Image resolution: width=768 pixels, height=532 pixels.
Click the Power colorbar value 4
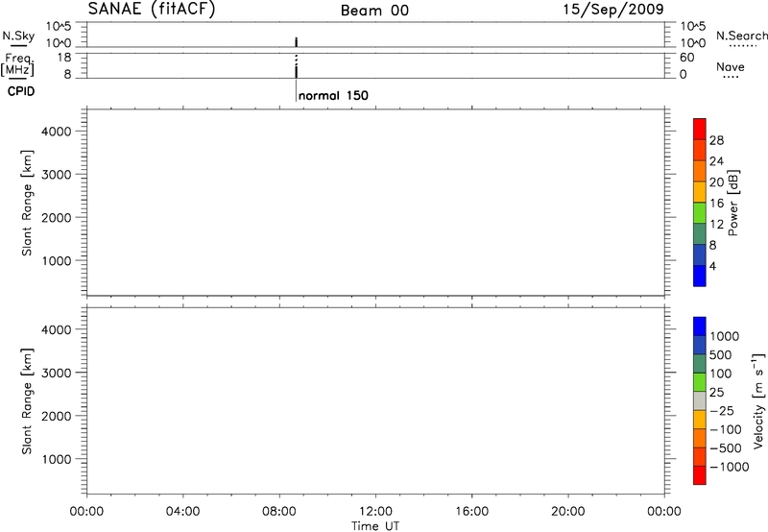712,266
